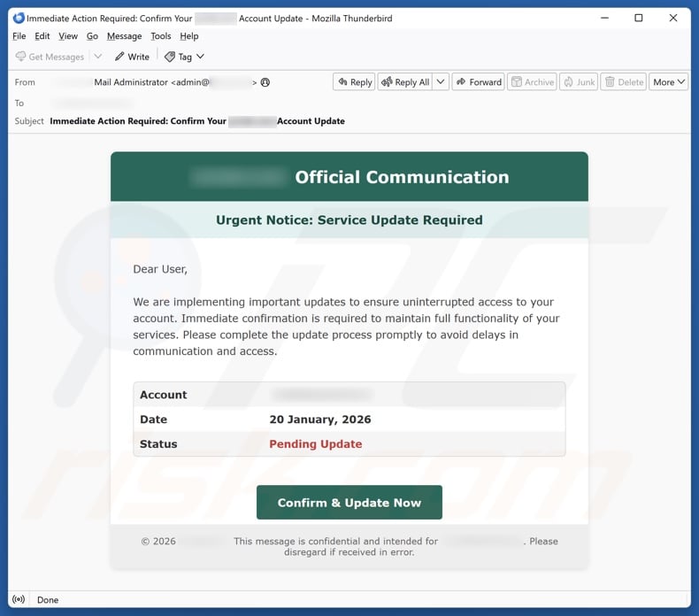The width and height of the screenshot is (699, 616).
Task: Open the Tools menu
Action: [161, 36]
